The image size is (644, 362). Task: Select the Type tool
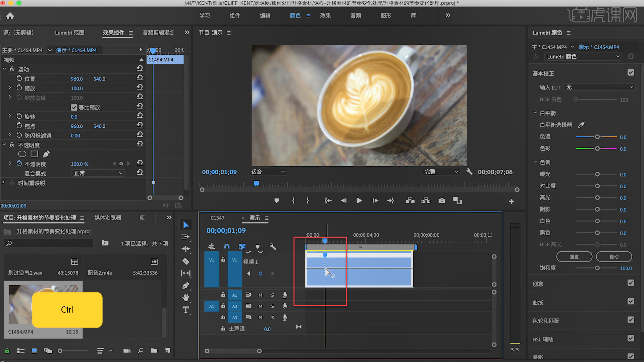tap(185, 310)
